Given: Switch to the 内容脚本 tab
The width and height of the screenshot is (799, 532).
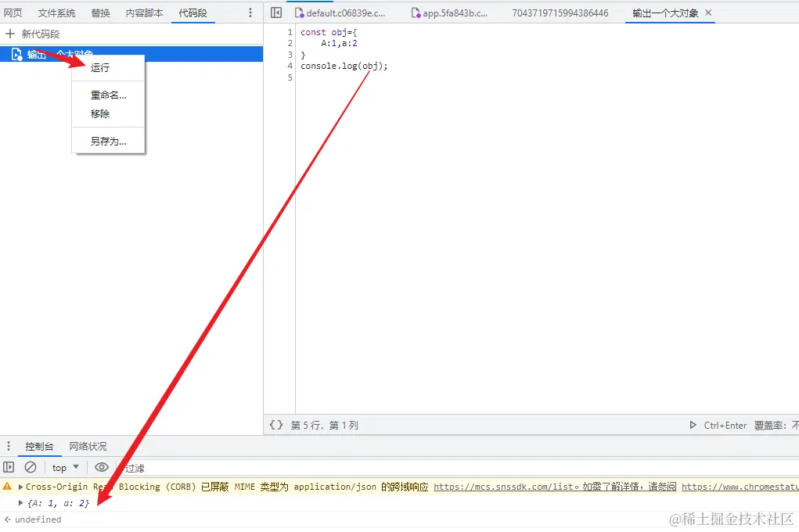Looking at the screenshot, I should coord(144,13).
